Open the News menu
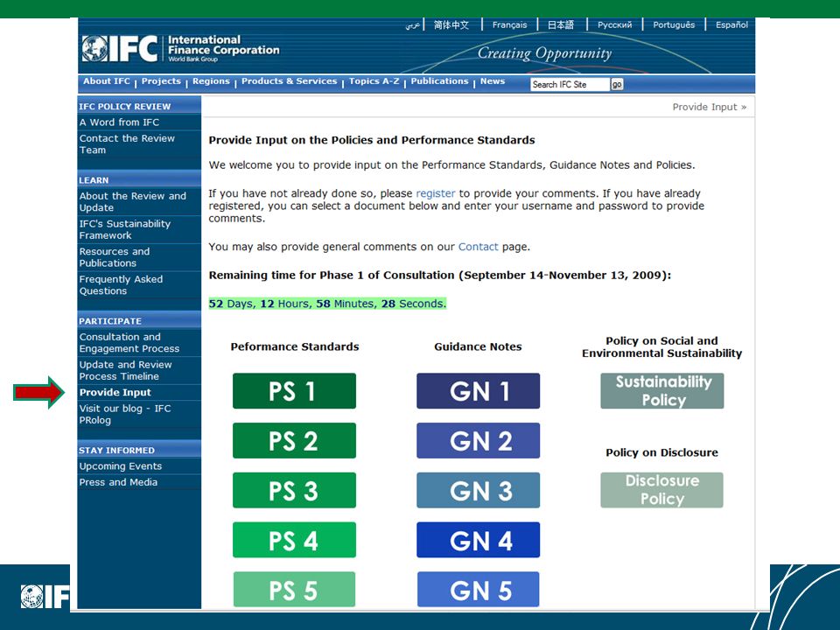 [x=493, y=80]
